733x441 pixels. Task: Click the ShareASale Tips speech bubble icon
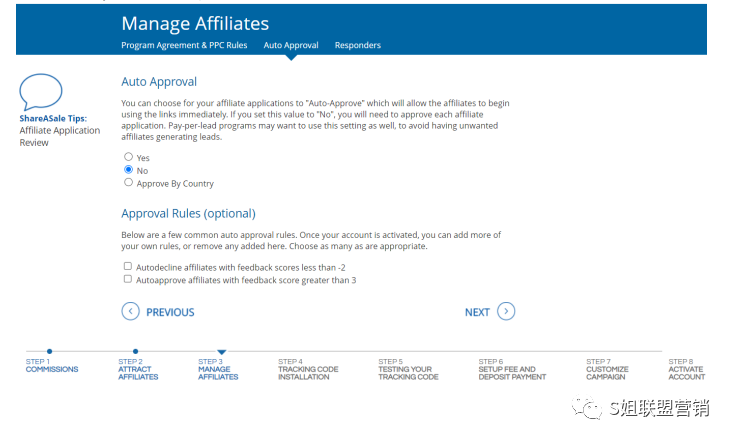tap(41, 91)
